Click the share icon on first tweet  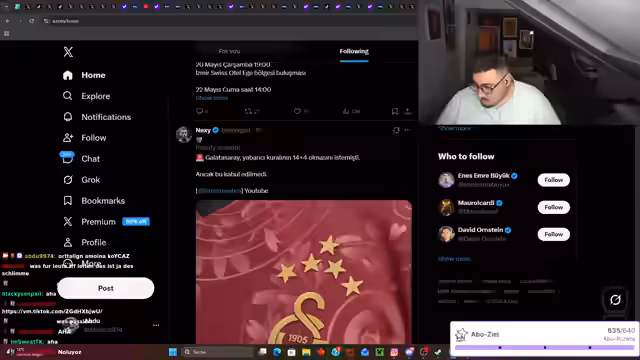407,111
